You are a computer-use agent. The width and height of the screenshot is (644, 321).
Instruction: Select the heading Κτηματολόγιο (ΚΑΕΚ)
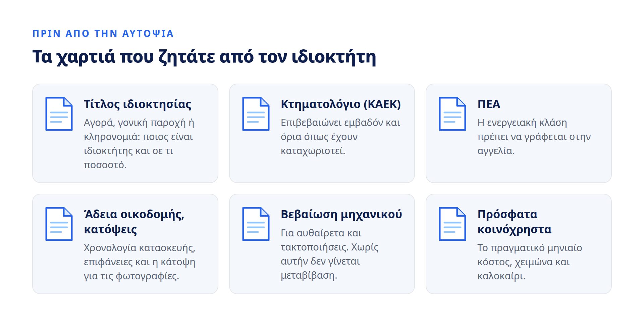pyautogui.click(x=341, y=104)
